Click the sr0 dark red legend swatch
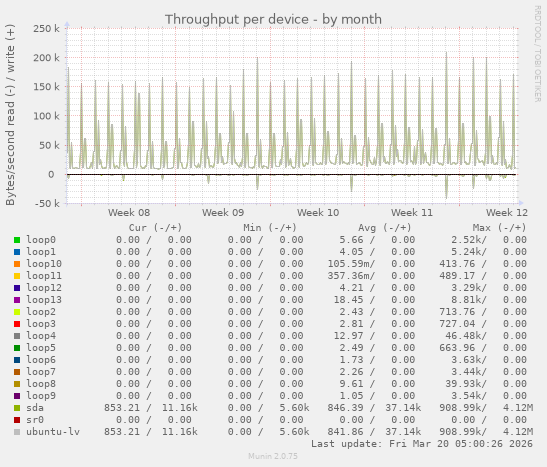The image size is (547, 467). [17, 420]
